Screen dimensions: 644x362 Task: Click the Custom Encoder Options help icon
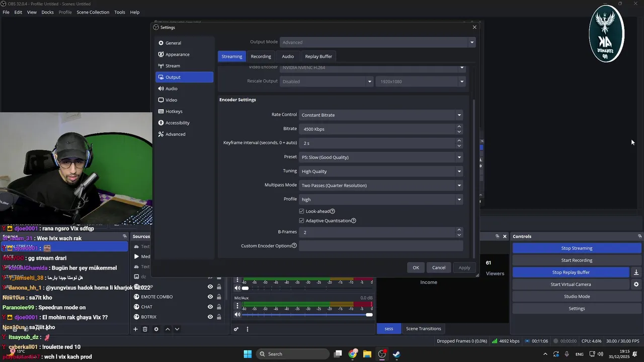tap(294, 246)
